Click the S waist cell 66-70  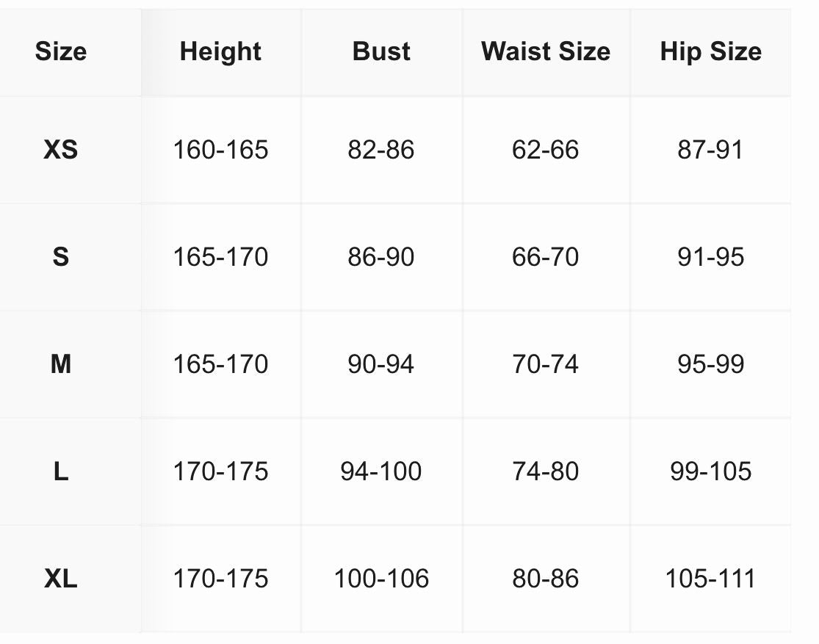click(546, 257)
